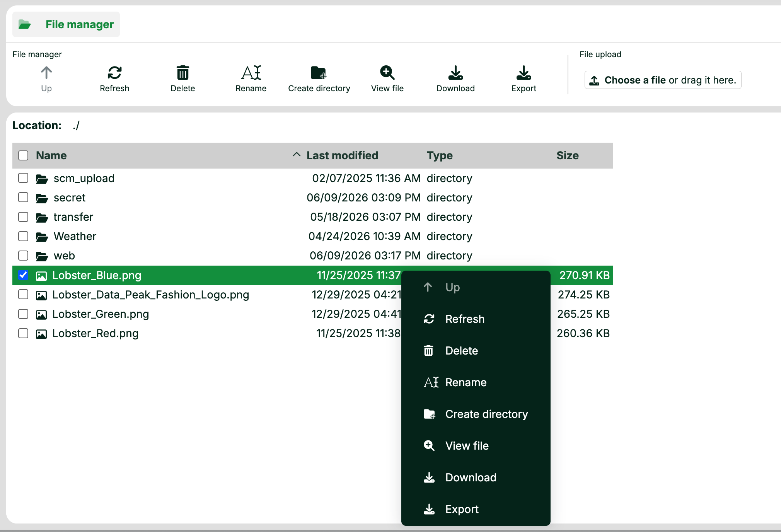Choose View file from context menu
This screenshot has width=781, height=532.
point(476,446)
